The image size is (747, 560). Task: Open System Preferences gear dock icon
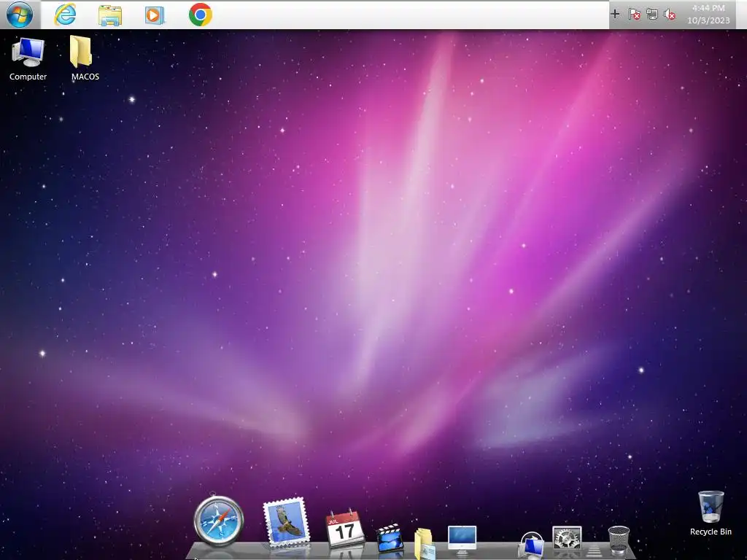point(567,538)
